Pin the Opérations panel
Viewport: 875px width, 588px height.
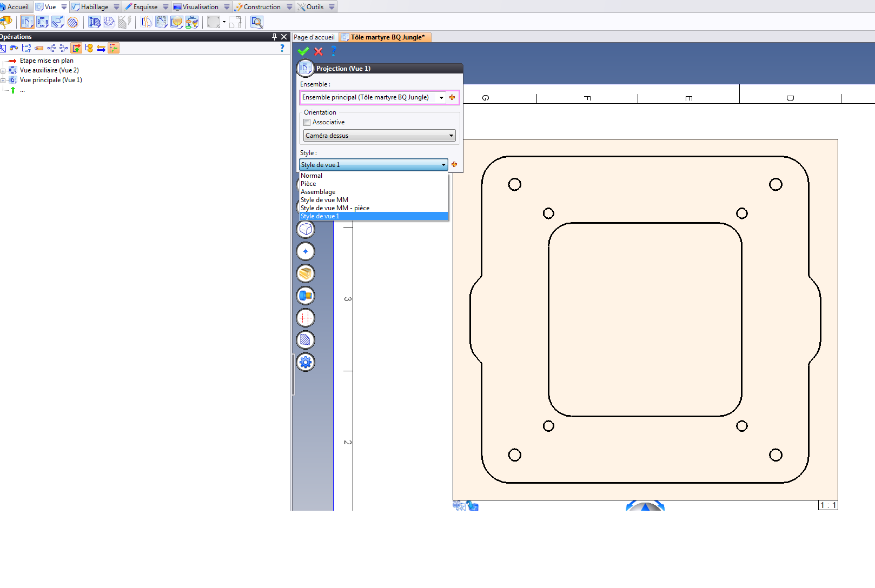(x=274, y=37)
